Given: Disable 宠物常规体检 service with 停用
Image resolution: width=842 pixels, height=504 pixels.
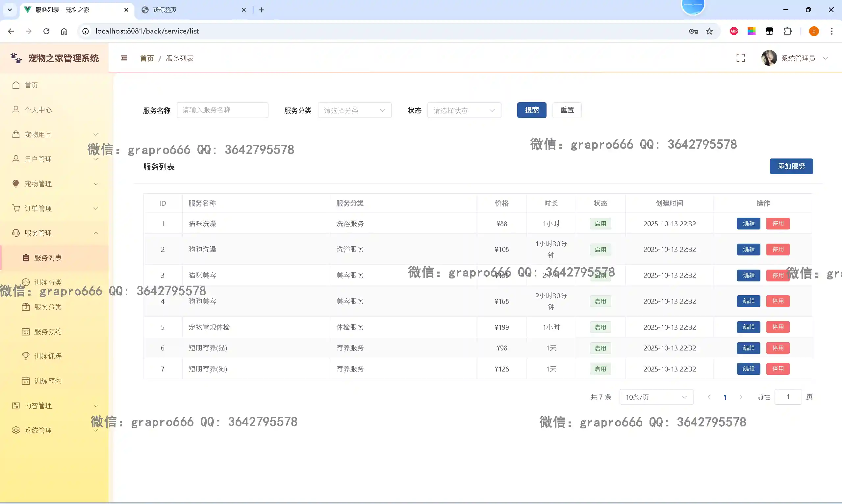Looking at the screenshot, I should pyautogui.click(x=778, y=327).
